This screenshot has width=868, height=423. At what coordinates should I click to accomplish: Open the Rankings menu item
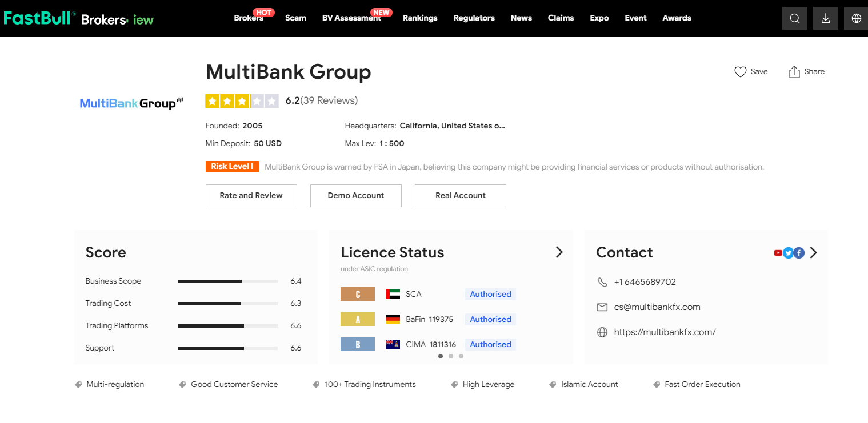pyautogui.click(x=419, y=18)
